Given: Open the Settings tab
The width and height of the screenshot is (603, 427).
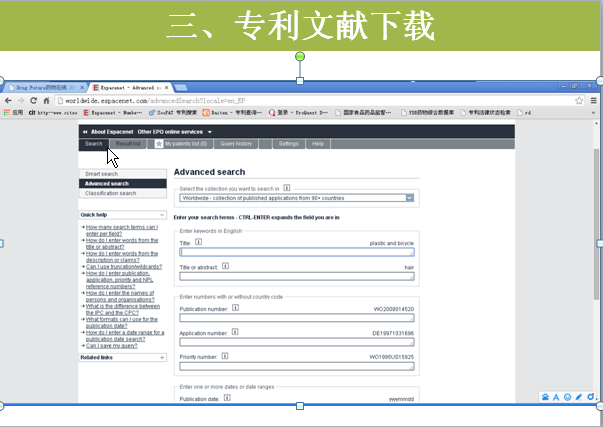Looking at the screenshot, I should coord(288,144).
